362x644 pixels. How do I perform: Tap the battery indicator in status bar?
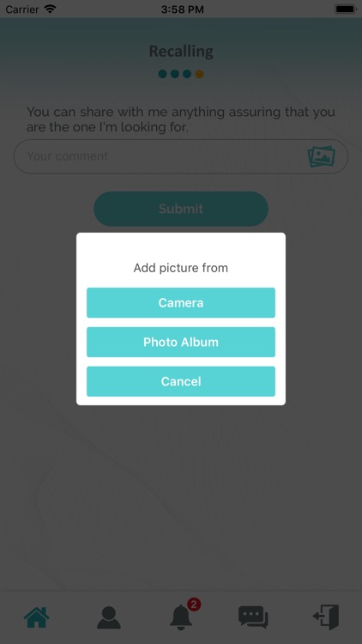(346, 9)
